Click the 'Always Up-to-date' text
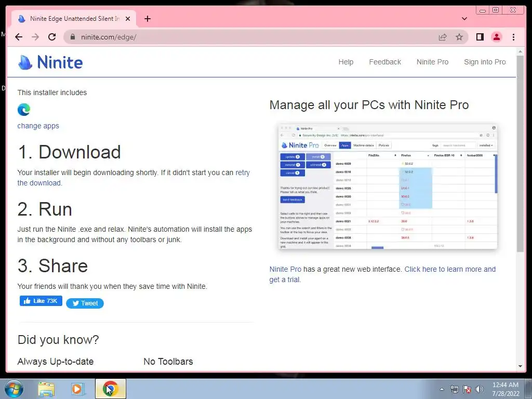Screen dimensions: 532x399 click(x=55, y=362)
